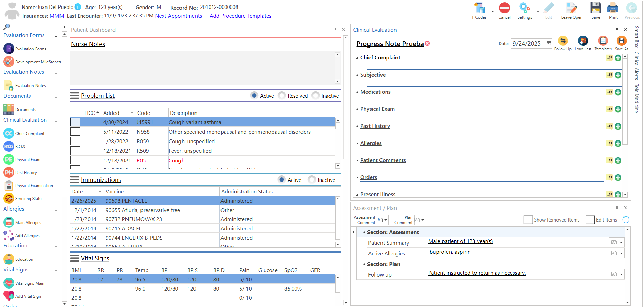The height and width of the screenshot is (308, 644).
Task: Collapse the Evaluation Forms sidebar group
Action: [x=56, y=36]
